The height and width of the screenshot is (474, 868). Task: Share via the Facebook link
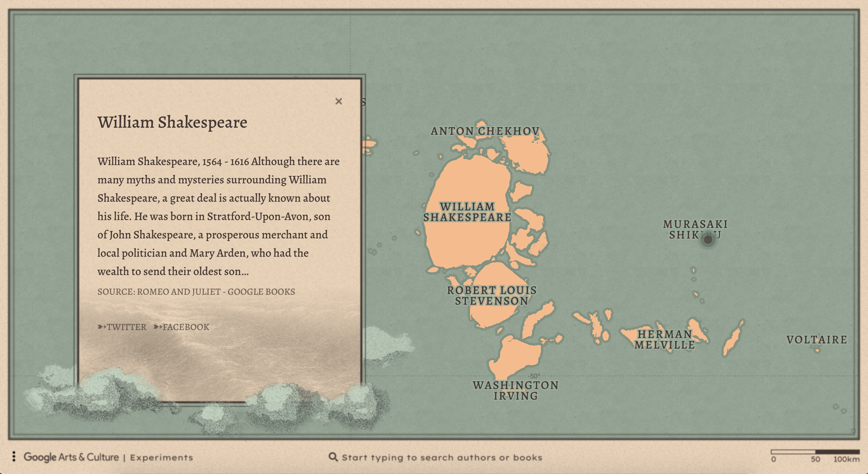tap(182, 327)
